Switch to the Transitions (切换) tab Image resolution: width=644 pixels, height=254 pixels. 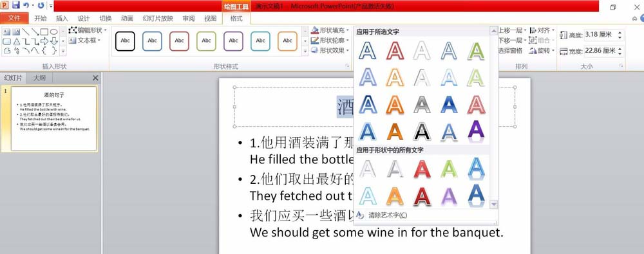pos(106,19)
